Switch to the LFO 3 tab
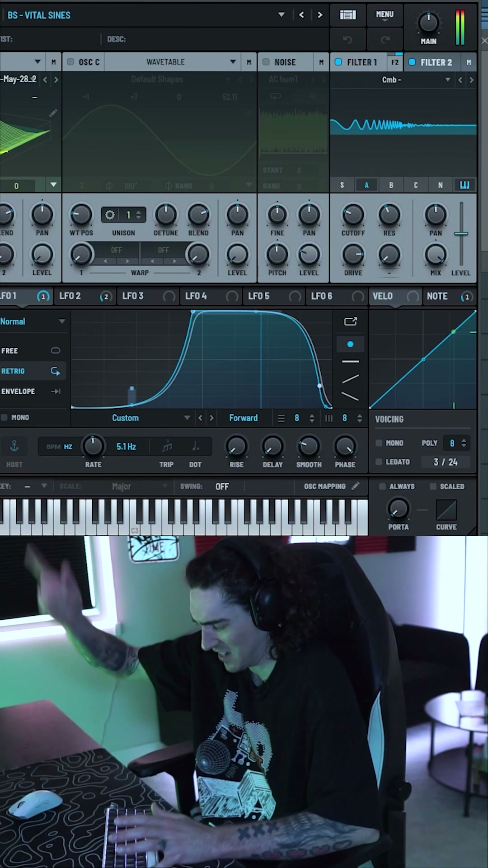This screenshot has width=488, height=868. pos(147,297)
